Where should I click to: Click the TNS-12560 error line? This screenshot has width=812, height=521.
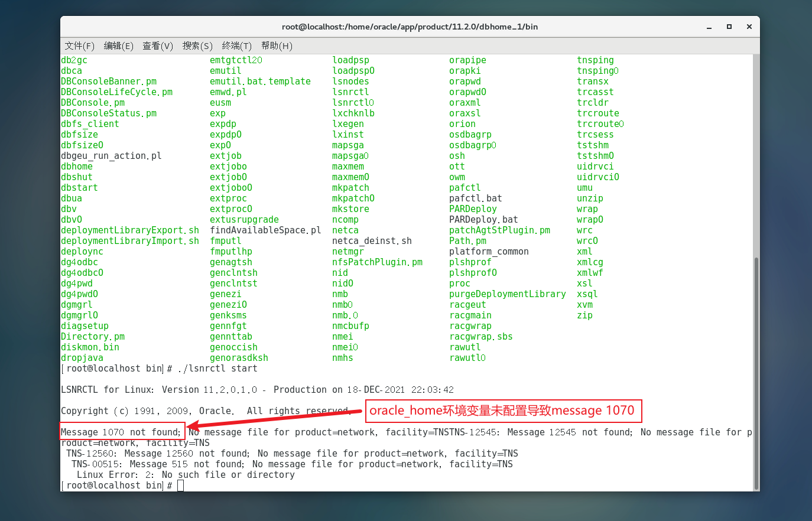(292, 454)
